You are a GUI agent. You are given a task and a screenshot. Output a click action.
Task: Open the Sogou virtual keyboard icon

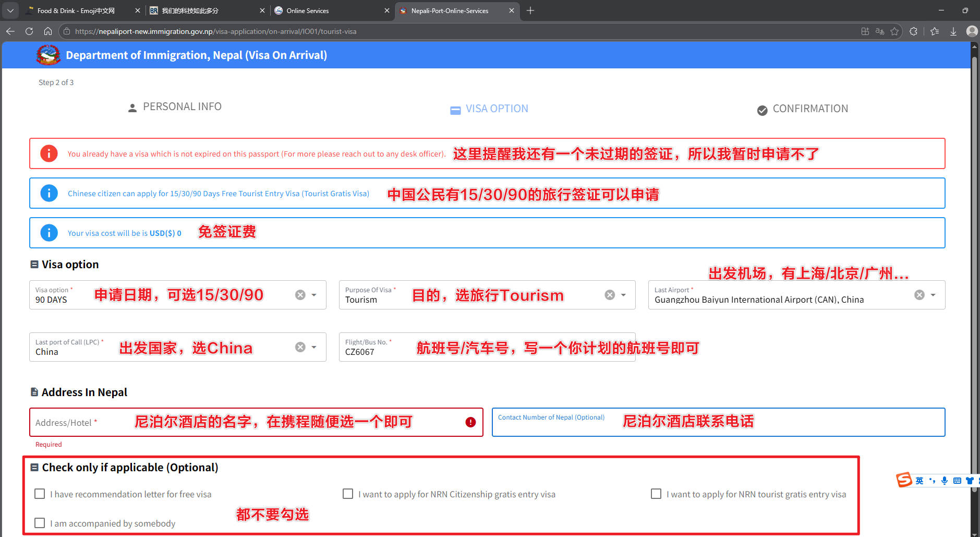coord(957,480)
